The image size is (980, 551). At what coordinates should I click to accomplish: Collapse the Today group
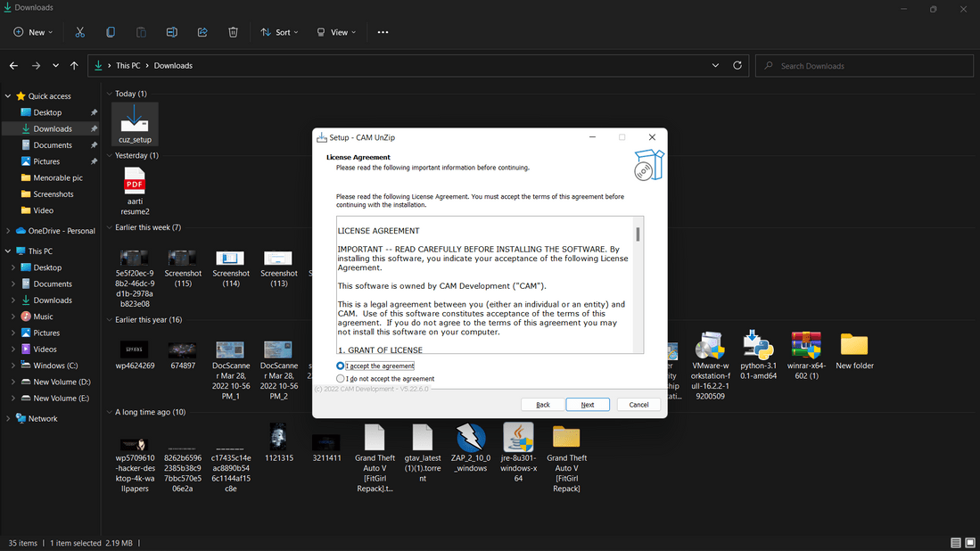click(110, 94)
